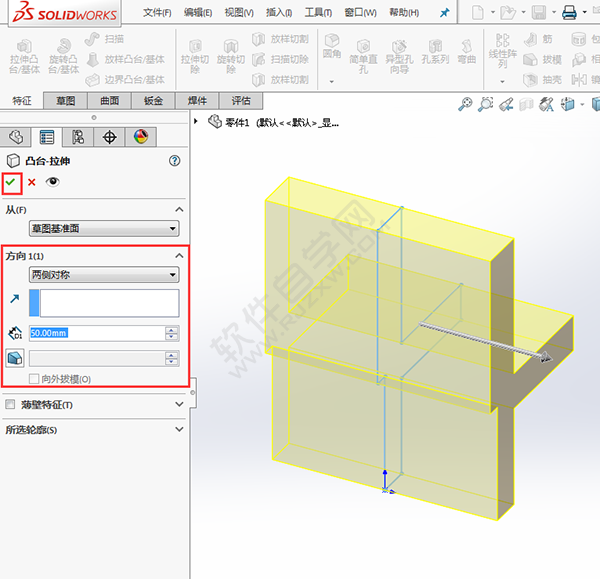Open the 两侧对称 end condition dropdown
This screenshot has height=579, width=600.
(104, 274)
